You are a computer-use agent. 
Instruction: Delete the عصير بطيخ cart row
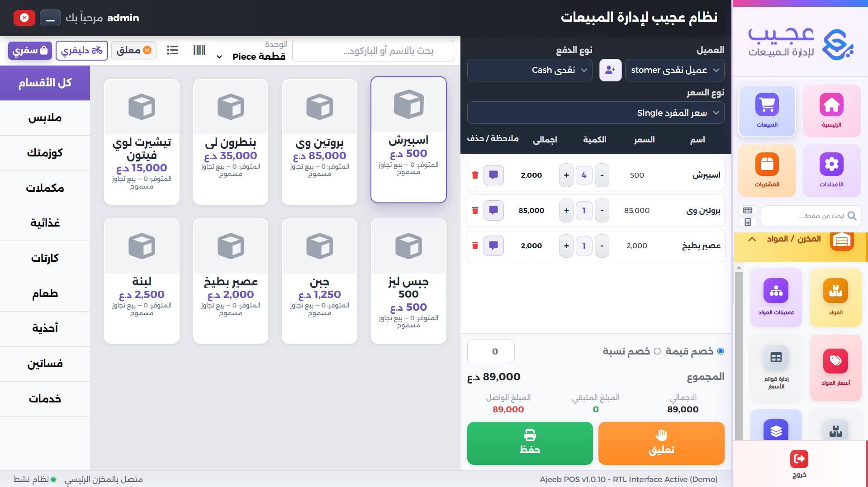pos(475,246)
